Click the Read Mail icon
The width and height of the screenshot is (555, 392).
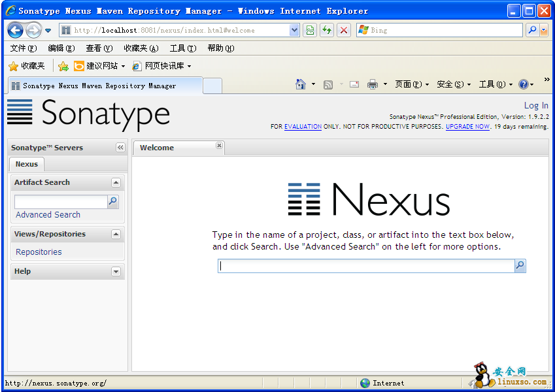coord(354,84)
